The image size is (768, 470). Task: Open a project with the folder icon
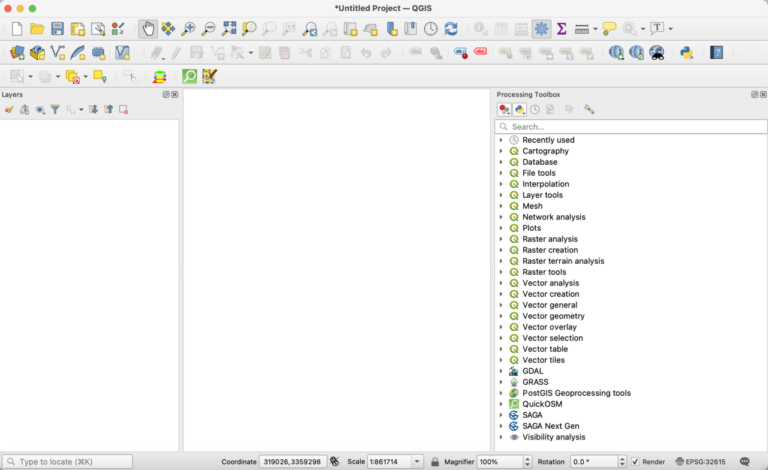37,29
